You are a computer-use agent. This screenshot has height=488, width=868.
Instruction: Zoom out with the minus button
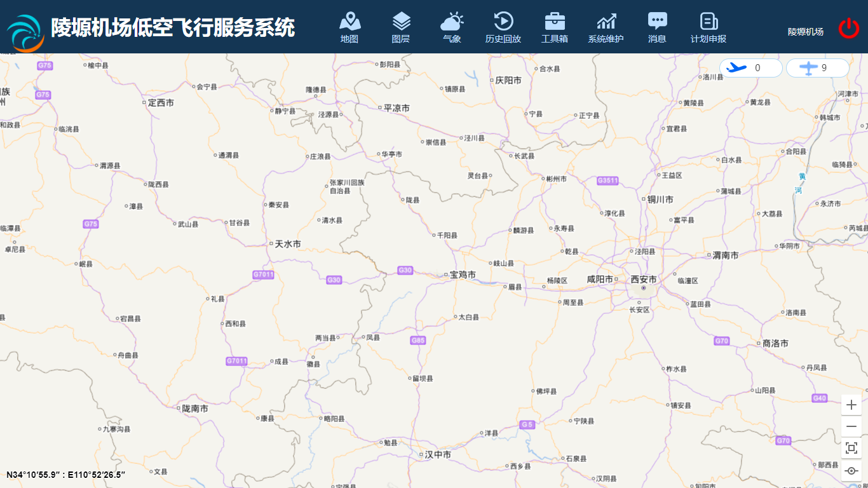[x=851, y=426]
